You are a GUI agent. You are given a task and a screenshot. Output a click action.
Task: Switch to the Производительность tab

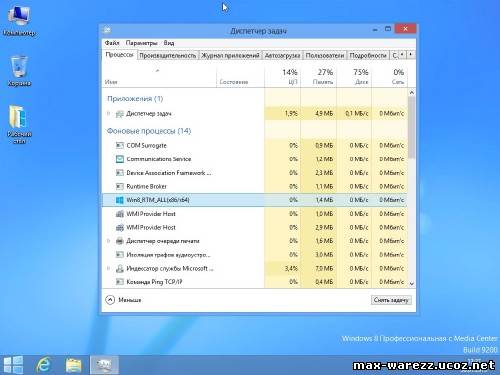(x=167, y=55)
